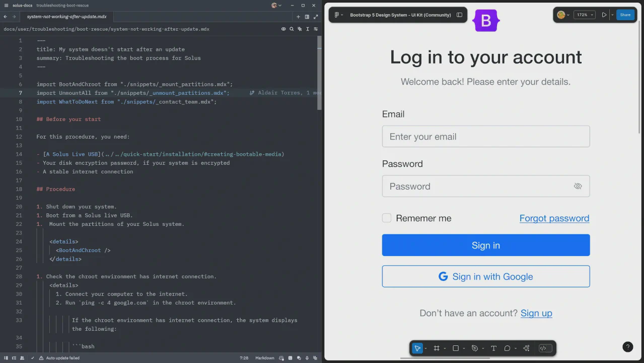Click the Sign up link
The image size is (644, 363).
(536, 313)
